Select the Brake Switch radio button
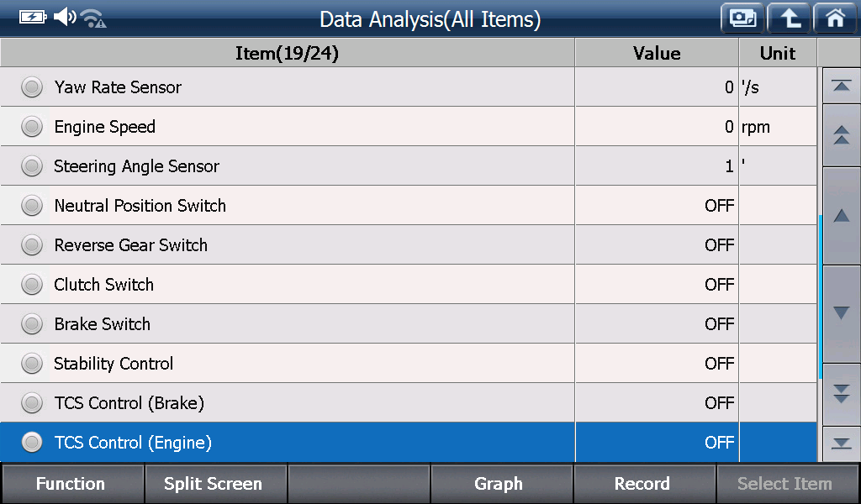 tap(32, 323)
